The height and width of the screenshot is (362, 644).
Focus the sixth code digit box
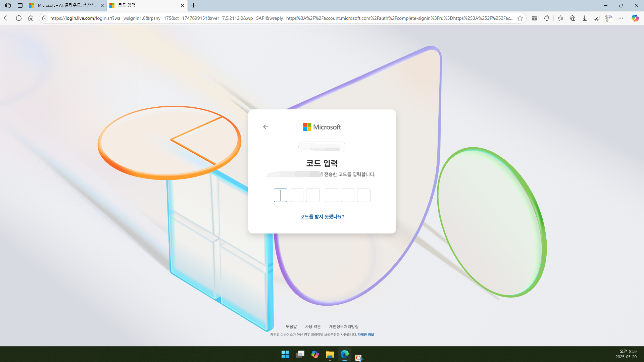pyautogui.click(x=364, y=195)
